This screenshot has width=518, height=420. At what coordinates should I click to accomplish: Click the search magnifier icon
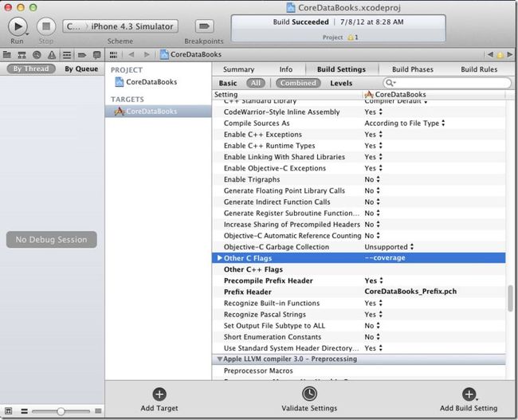[390, 83]
